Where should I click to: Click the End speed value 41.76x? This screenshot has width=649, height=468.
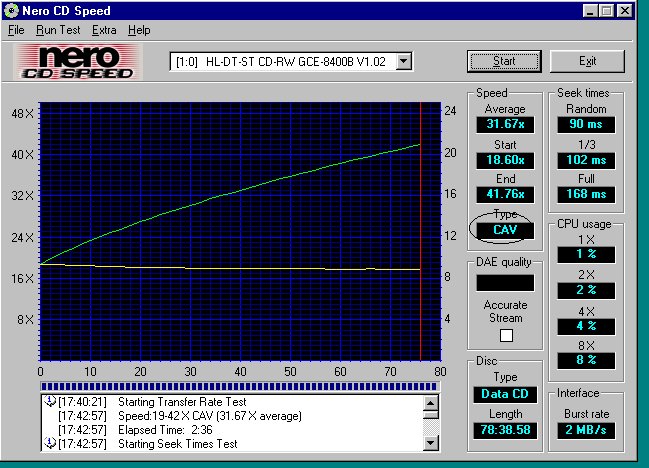tap(505, 194)
